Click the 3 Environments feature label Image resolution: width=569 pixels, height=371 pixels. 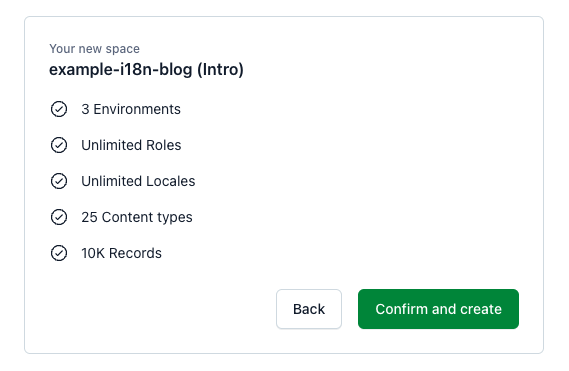coord(131,109)
